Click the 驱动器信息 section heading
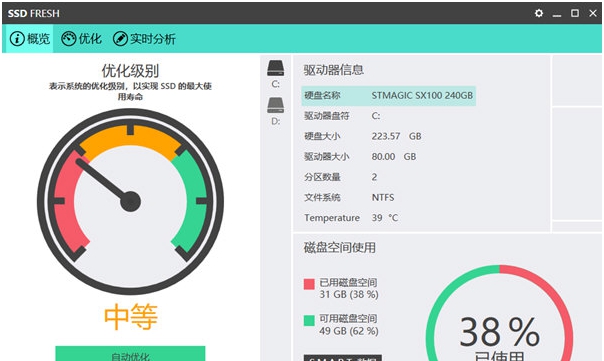Viewport: 604px width, 361px height. pyautogui.click(x=334, y=70)
